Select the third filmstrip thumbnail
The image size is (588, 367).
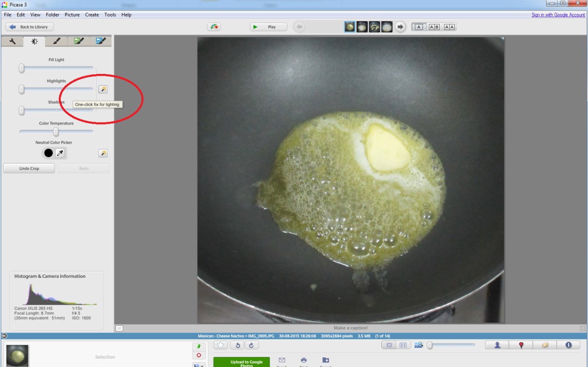point(374,27)
